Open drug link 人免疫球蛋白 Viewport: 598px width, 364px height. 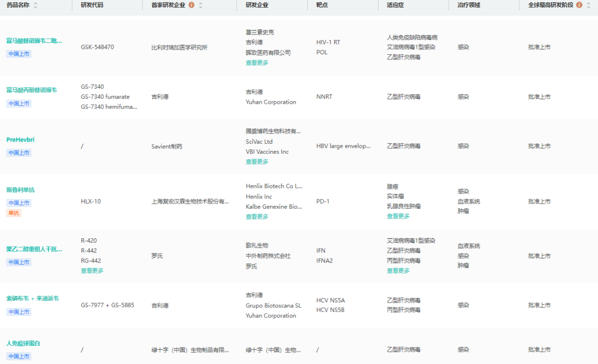(23, 344)
